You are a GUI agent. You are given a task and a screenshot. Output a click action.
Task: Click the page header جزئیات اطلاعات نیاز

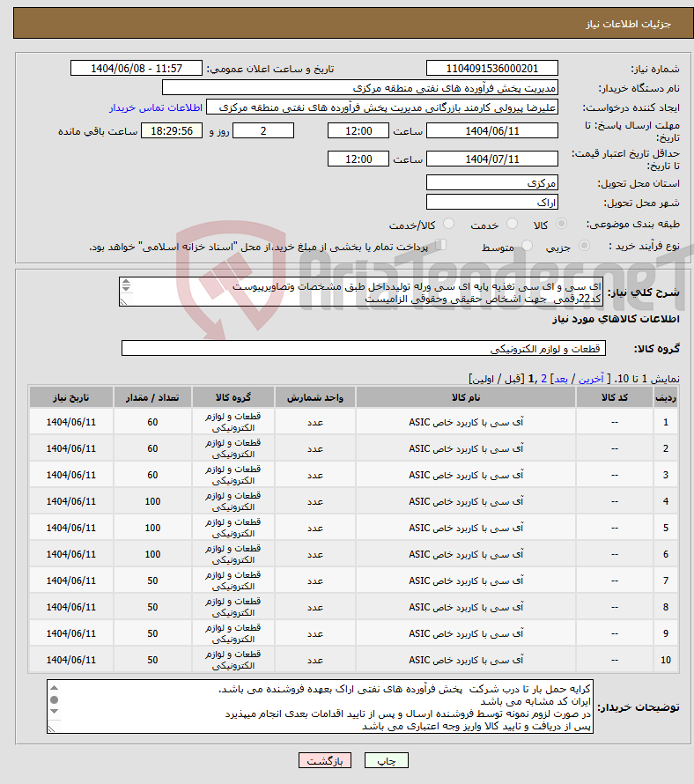[629, 24]
